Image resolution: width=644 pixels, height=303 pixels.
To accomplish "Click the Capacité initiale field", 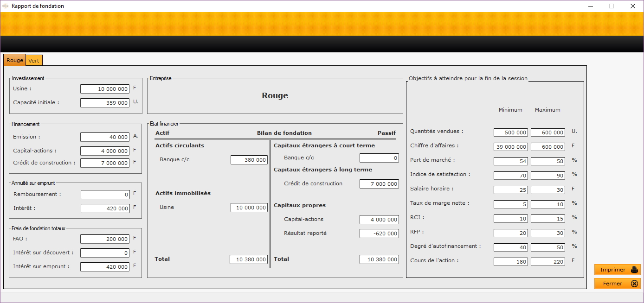I will tap(105, 103).
